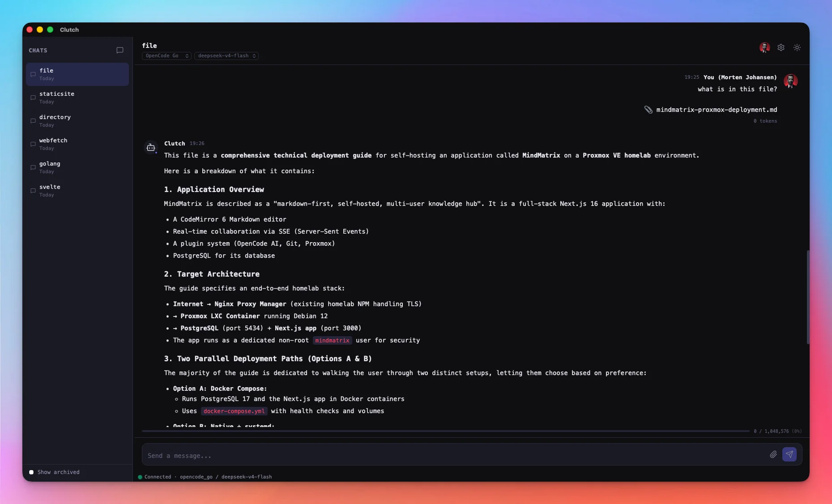Click the chat icon beside 'golang'
Viewport: 832px width, 504px height.
pyautogui.click(x=33, y=167)
